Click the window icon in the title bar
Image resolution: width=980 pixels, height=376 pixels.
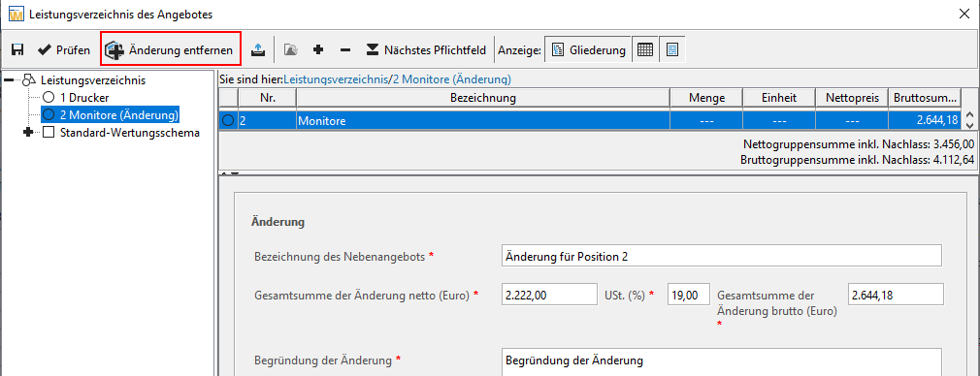click(16, 14)
